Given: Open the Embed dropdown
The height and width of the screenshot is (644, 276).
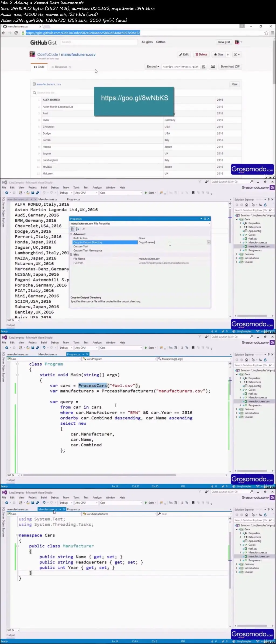Looking at the screenshot, I should 153,67.
